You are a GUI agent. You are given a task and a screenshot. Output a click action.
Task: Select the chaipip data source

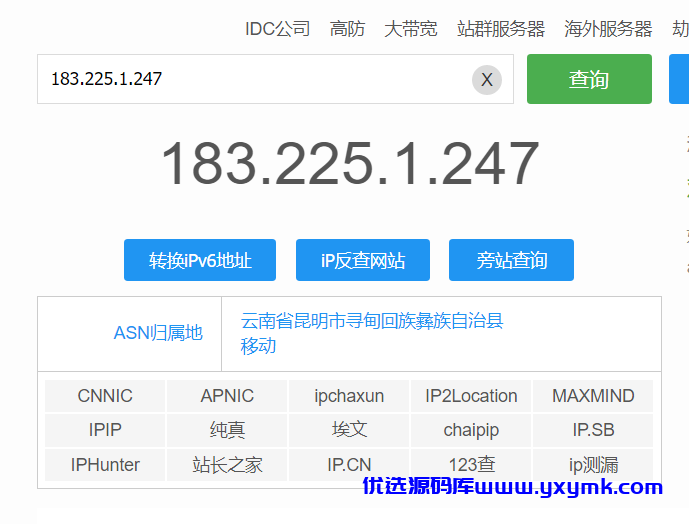click(471, 430)
